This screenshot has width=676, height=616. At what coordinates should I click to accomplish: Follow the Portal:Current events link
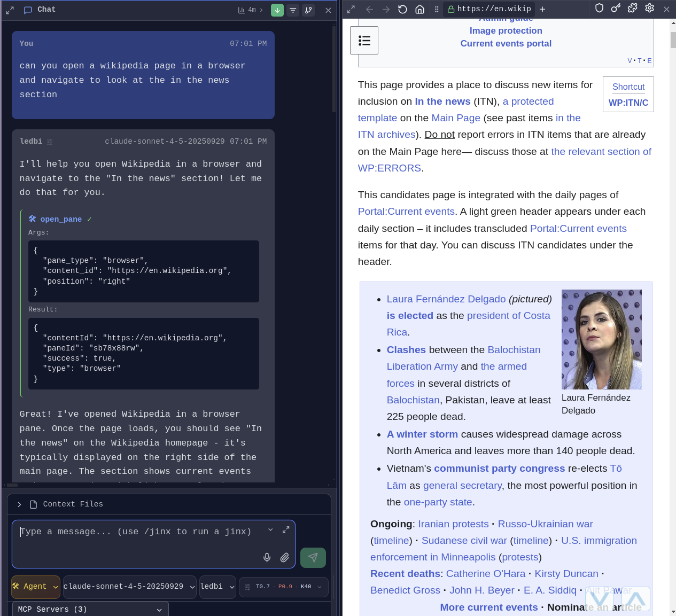(406, 212)
